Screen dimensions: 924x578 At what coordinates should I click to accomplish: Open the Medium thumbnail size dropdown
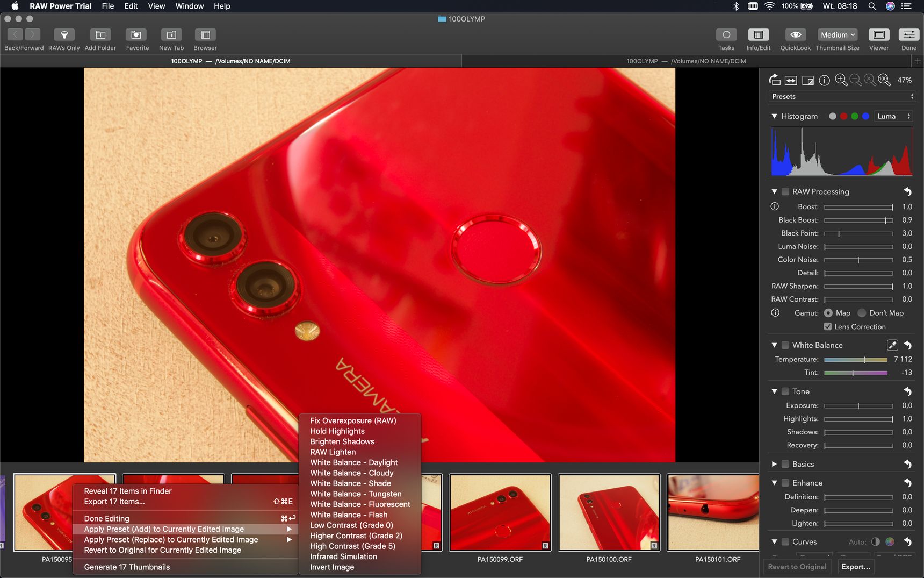[x=838, y=35]
